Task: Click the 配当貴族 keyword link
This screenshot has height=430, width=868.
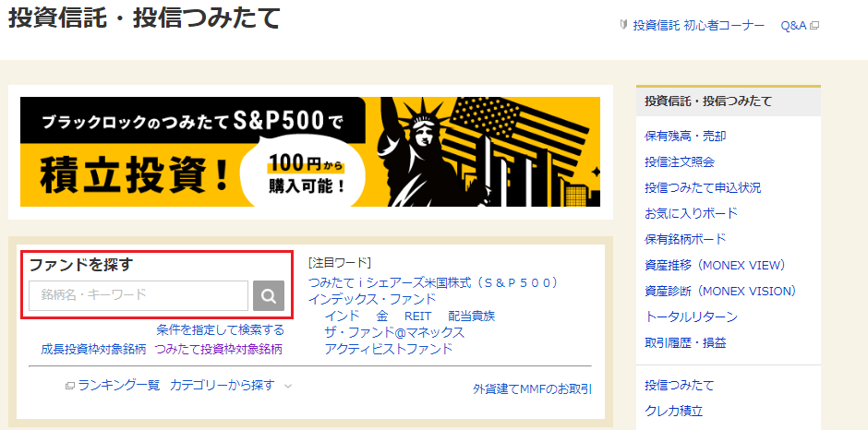Action: click(x=472, y=316)
